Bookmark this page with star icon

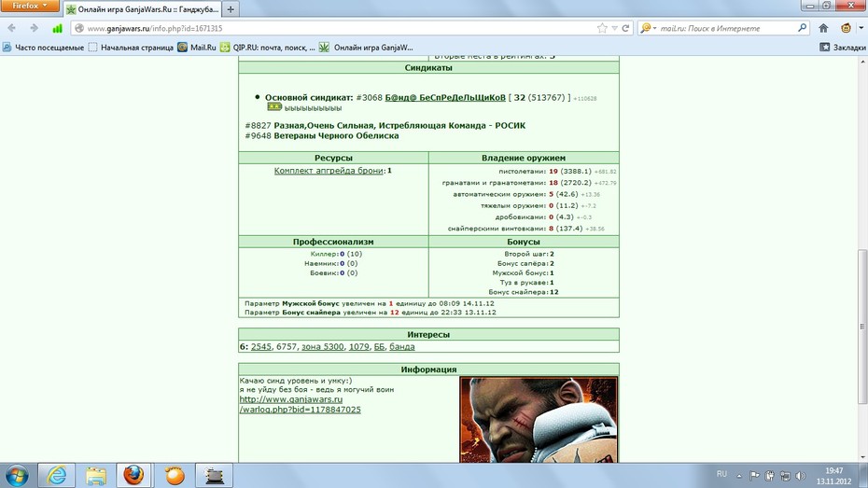tap(602, 28)
